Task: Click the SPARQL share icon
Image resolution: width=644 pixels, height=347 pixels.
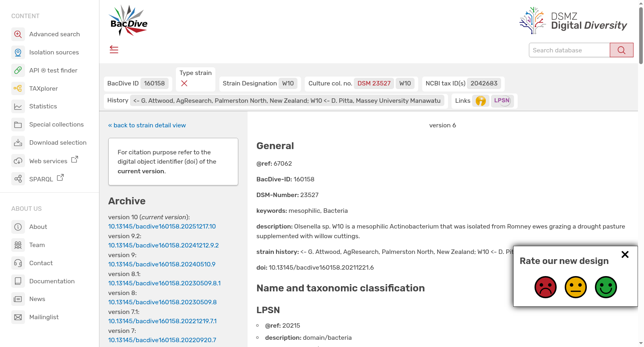Action: coord(18,179)
